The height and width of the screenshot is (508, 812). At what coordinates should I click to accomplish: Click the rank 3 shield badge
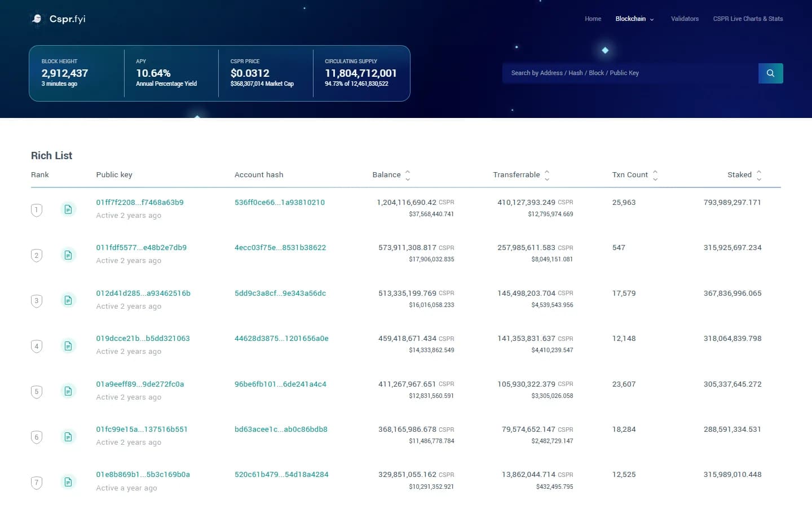pos(37,301)
